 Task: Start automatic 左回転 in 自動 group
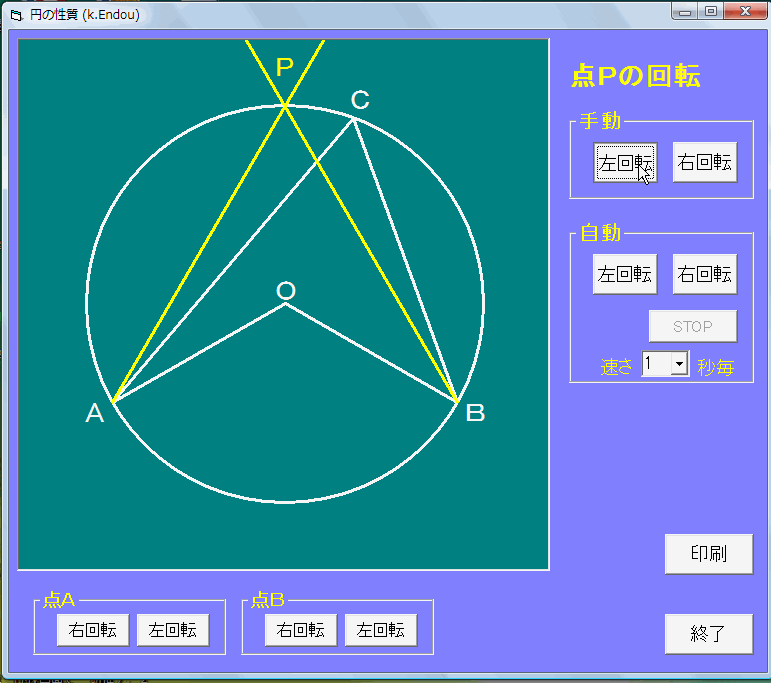click(625, 274)
